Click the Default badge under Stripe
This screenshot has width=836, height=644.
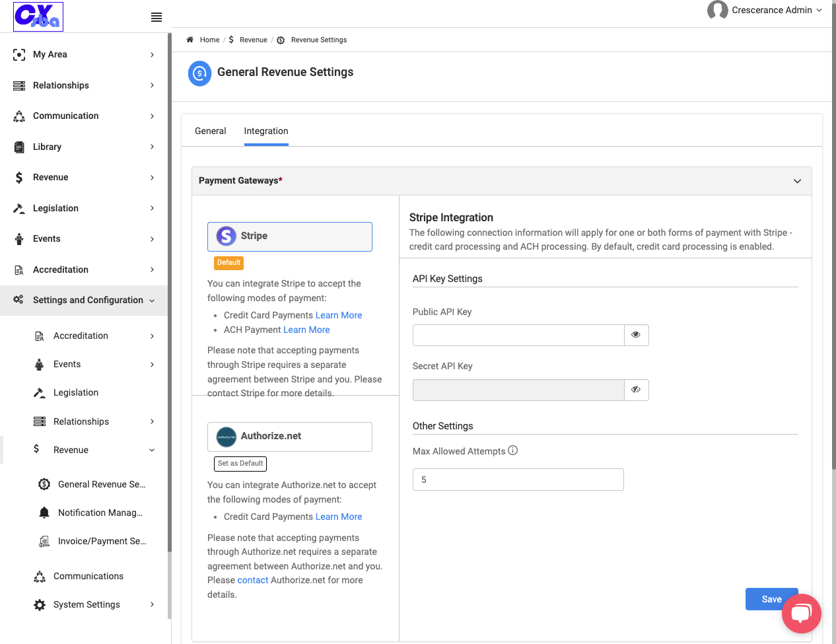pos(229,263)
